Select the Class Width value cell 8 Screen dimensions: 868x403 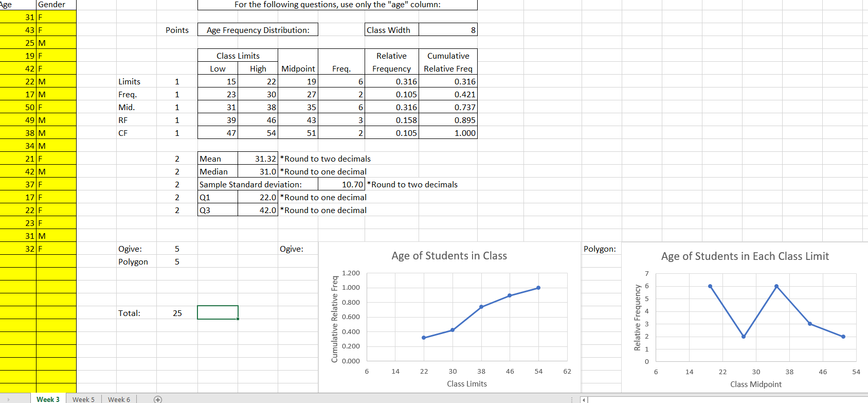(448, 30)
